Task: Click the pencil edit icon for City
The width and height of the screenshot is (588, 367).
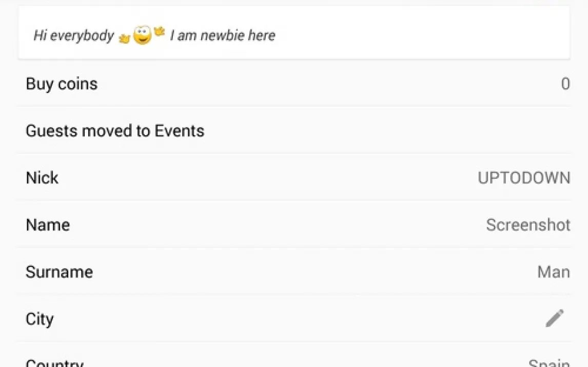Action: (555, 318)
